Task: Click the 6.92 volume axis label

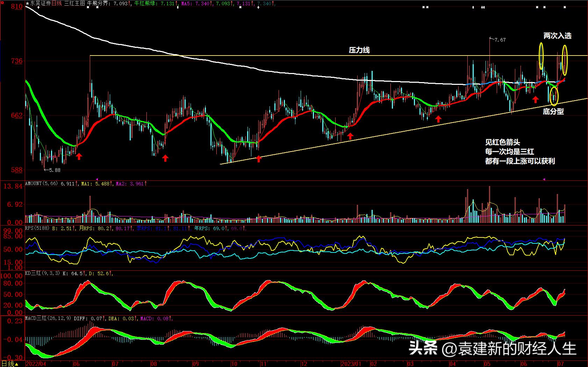Action: [x=15, y=204]
